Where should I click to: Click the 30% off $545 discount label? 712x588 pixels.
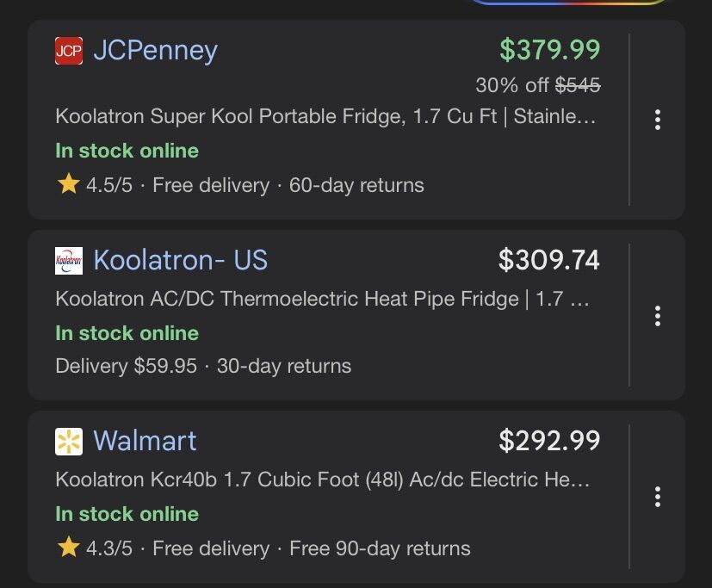[537, 85]
